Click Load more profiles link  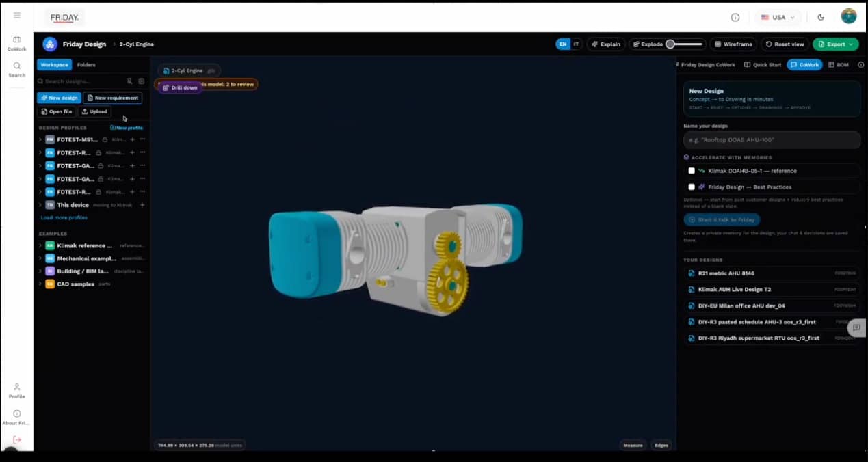(64, 217)
